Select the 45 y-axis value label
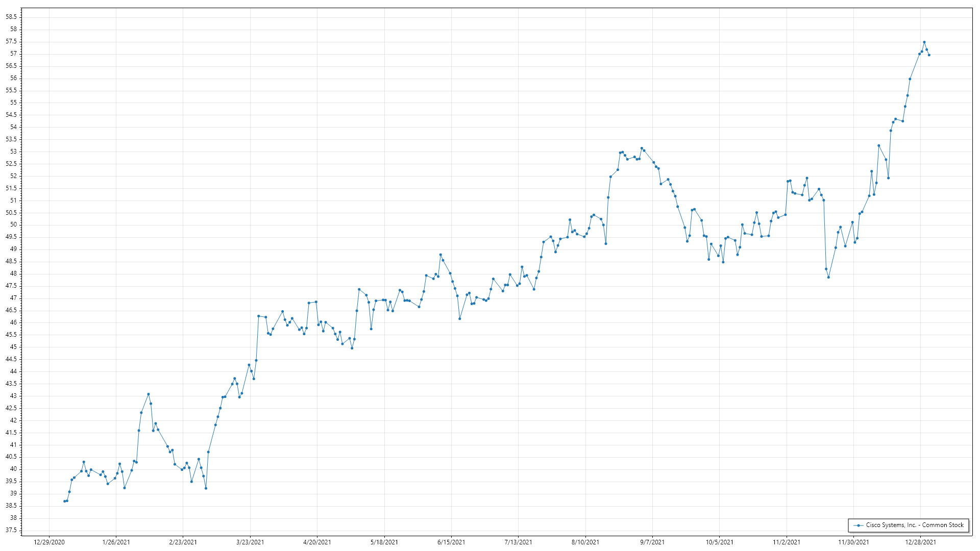The width and height of the screenshot is (980, 551). [13, 347]
